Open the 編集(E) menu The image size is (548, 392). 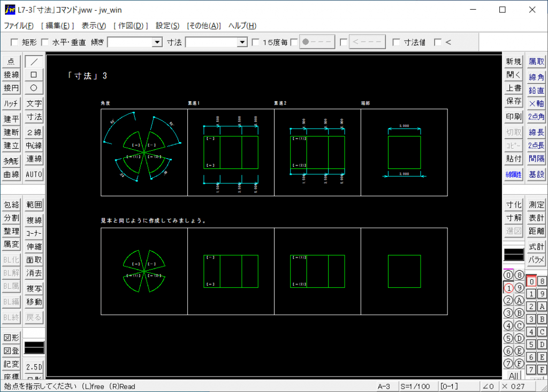tap(58, 26)
